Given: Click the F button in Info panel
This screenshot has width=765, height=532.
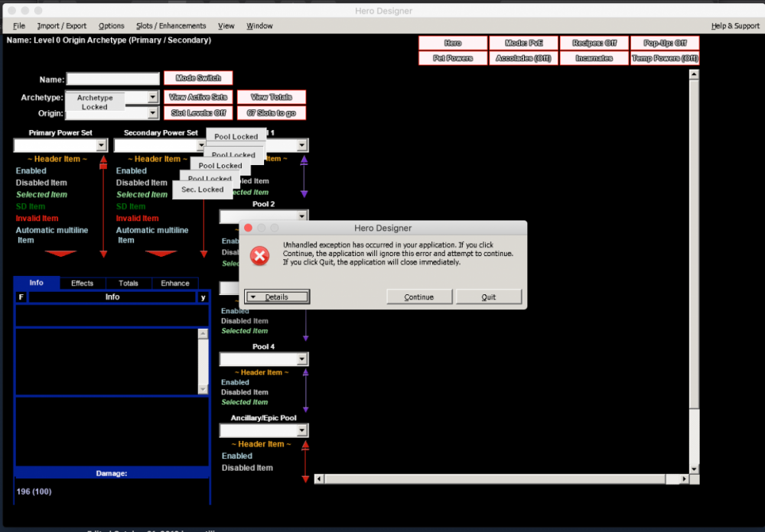Looking at the screenshot, I should pyautogui.click(x=21, y=297).
